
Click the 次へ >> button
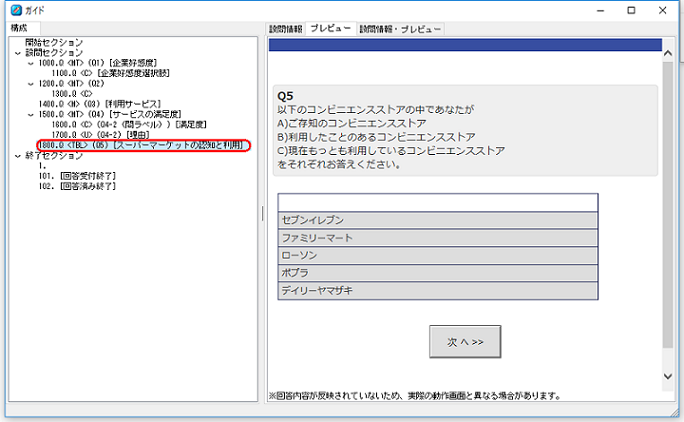(x=465, y=342)
